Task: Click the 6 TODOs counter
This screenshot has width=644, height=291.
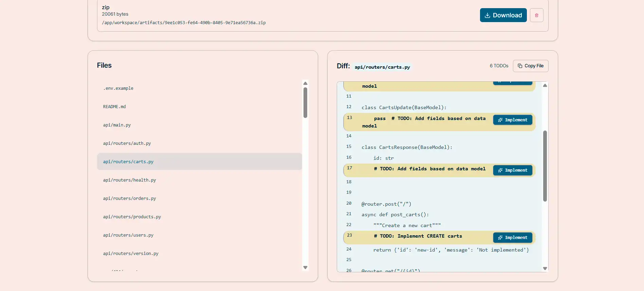Action: click(x=499, y=66)
